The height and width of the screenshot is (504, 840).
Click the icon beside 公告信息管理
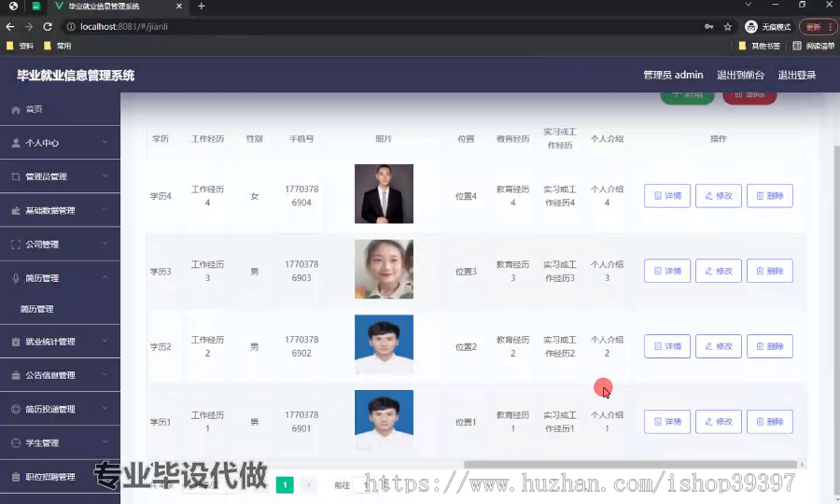[x=16, y=375]
